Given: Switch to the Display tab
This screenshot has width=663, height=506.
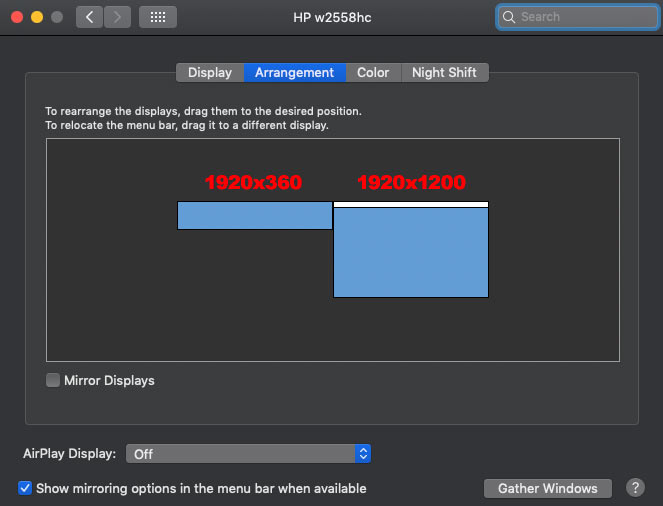Looking at the screenshot, I should [210, 73].
